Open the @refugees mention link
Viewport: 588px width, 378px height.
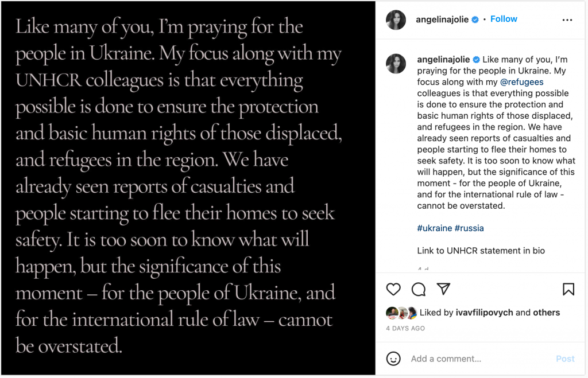(x=522, y=82)
